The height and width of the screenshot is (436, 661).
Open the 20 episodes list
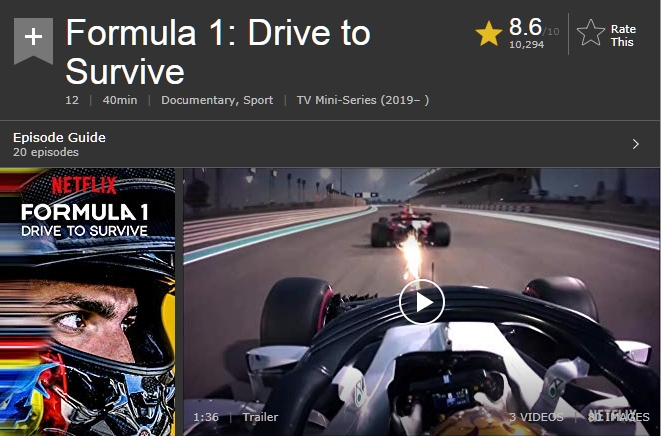tap(46, 152)
